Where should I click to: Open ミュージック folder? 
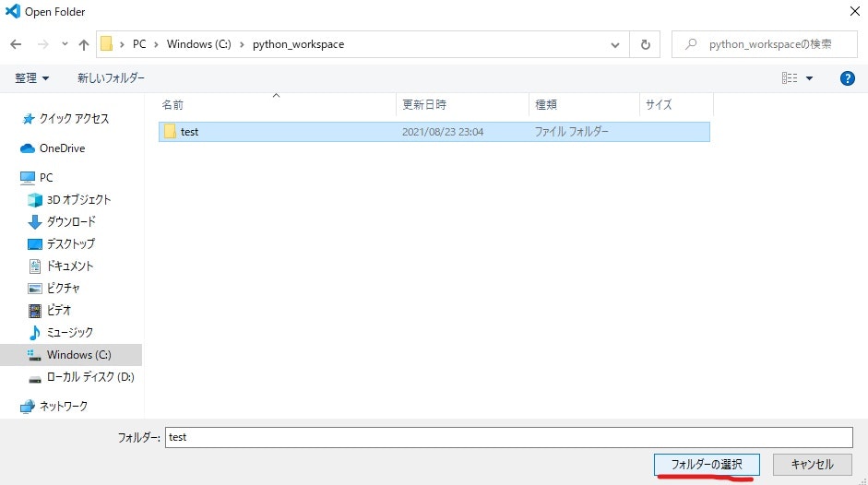pyautogui.click(x=70, y=333)
